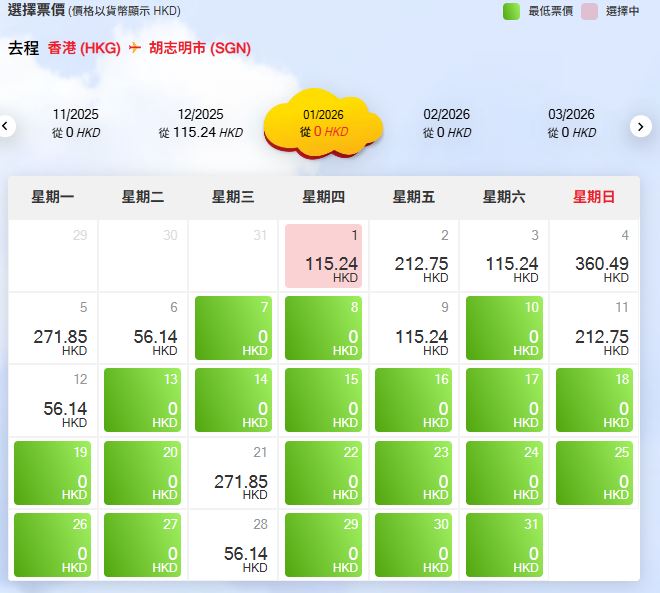Click the next months right arrow
The image size is (660, 593).
641,126
